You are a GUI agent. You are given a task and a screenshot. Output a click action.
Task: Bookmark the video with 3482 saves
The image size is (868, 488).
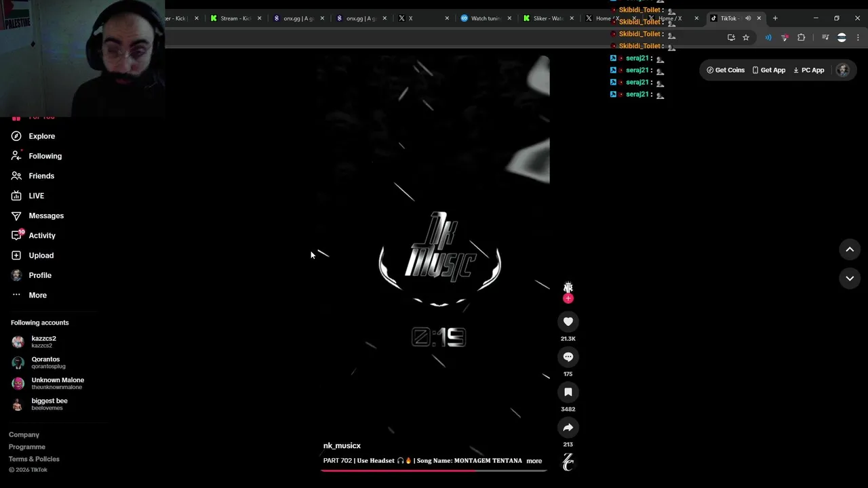click(x=568, y=392)
